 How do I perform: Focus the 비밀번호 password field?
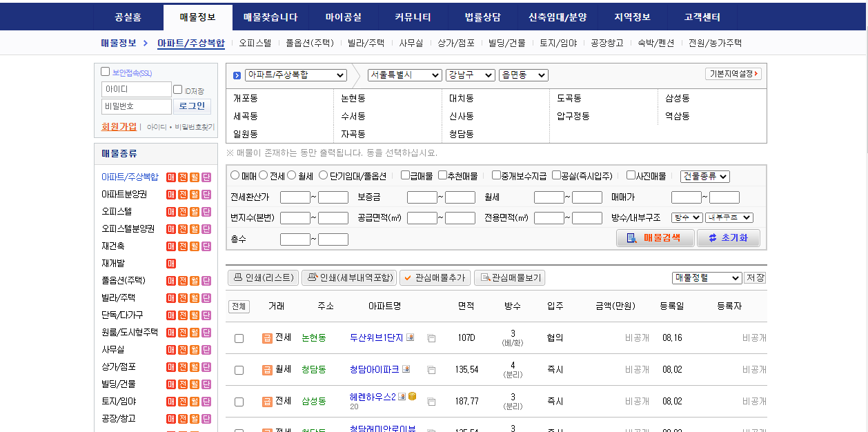click(x=137, y=106)
